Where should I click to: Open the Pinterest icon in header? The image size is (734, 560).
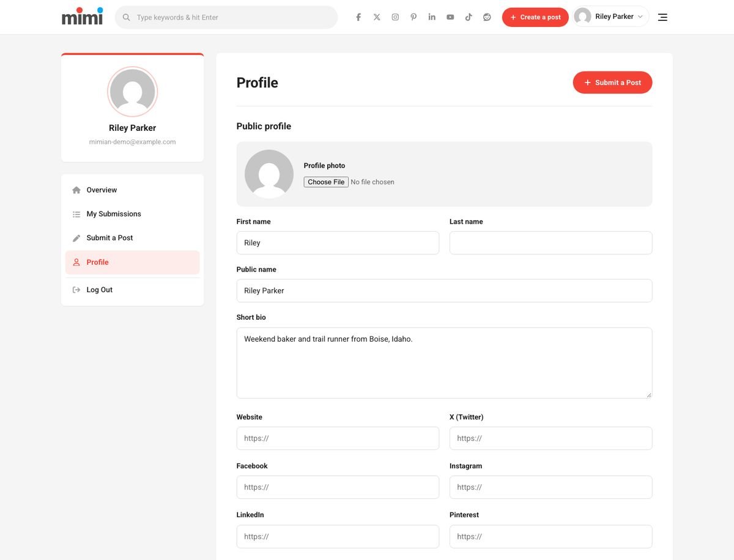(413, 17)
